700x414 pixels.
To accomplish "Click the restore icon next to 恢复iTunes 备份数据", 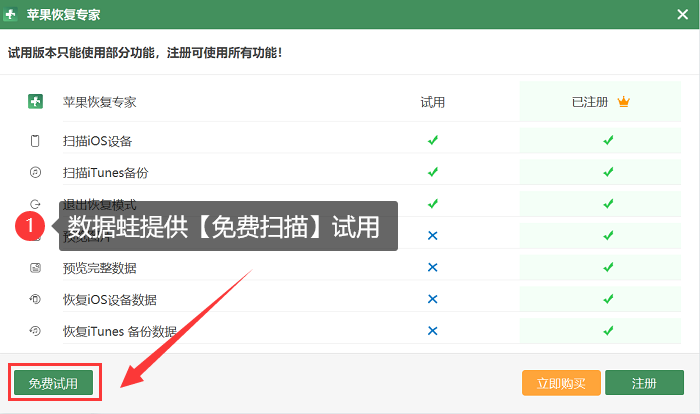I will tap(35, 331).
